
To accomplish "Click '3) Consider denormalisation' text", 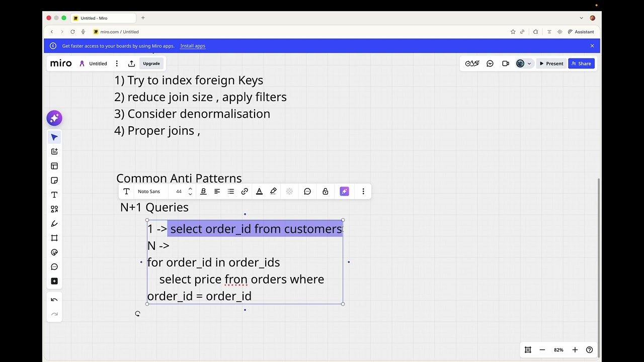I will tap(192, 114).
